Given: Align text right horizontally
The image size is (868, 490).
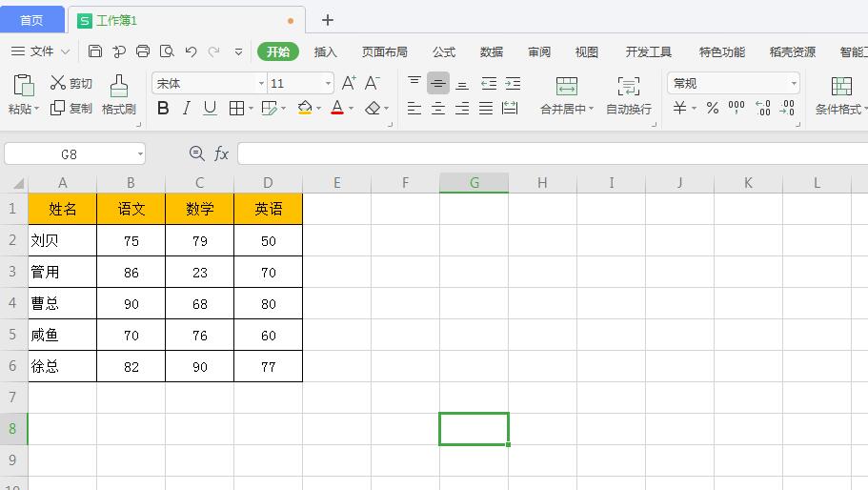Looking at the screenshot, I should click(x=462, y=108).
